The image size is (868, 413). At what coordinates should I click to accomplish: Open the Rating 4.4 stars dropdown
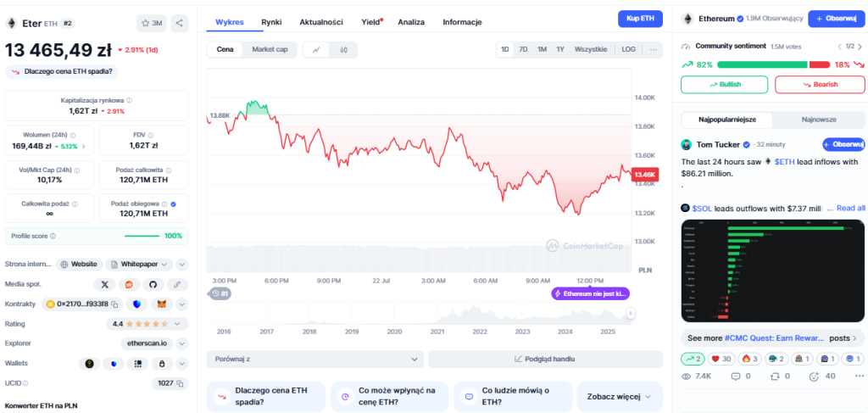coord(146,324)
